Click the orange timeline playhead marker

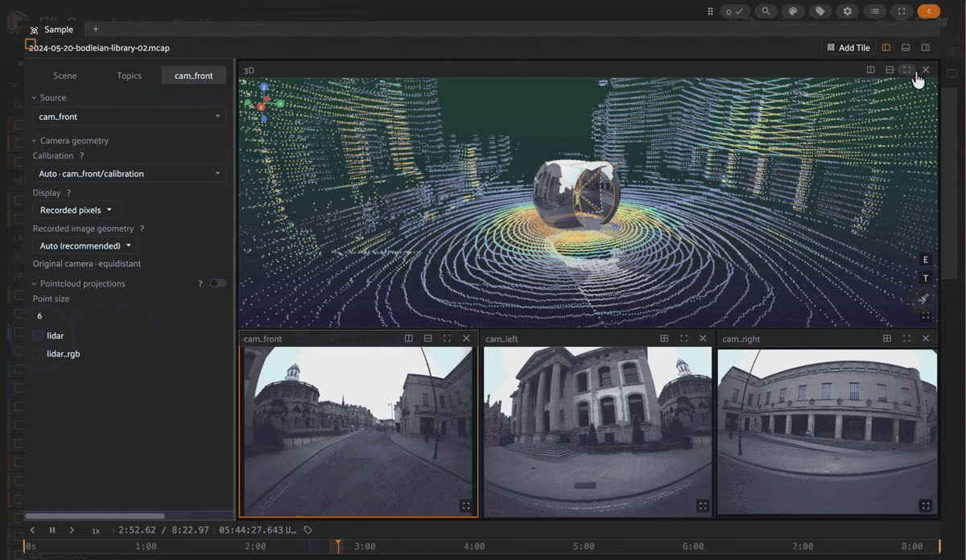tap(338, 546)
